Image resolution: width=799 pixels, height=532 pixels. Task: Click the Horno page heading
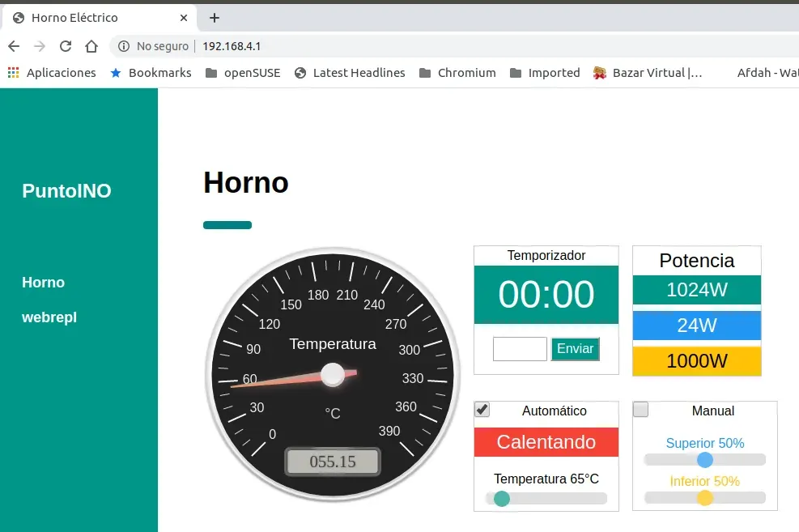click(x=246, y=182)
